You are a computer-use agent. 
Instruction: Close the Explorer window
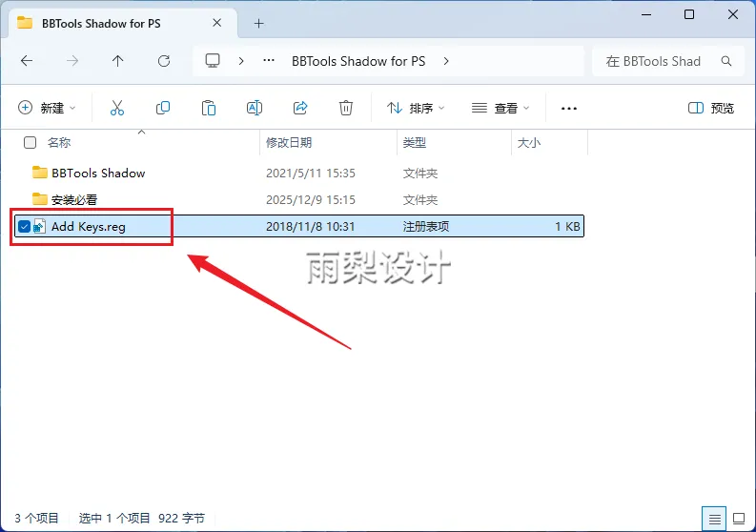click(733, 14)
